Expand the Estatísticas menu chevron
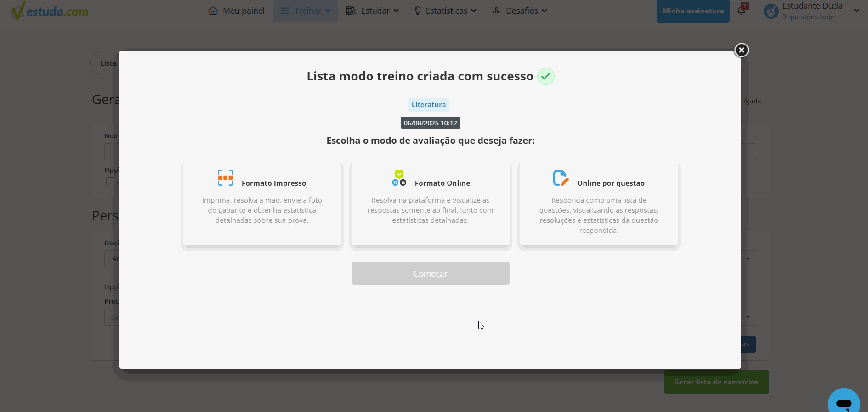The image size is (868, 412). 474,11
